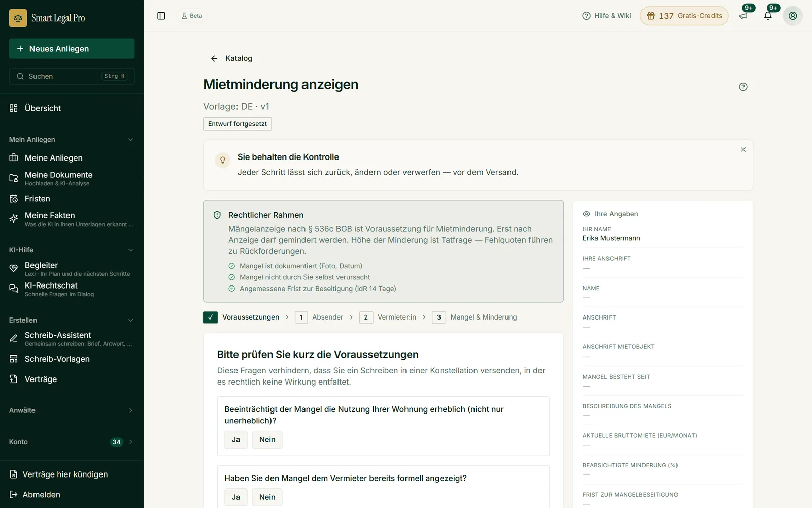This screenshot has height=508, width=812.
Task: Click the Schreib-Vorlagen template icon
Action: 14,359
